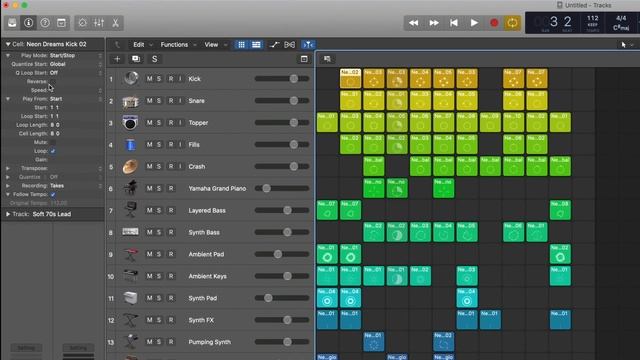Open Quick Help question mark button
The width and height of the screenshot is (640, 360).
(x=45, y=23)
